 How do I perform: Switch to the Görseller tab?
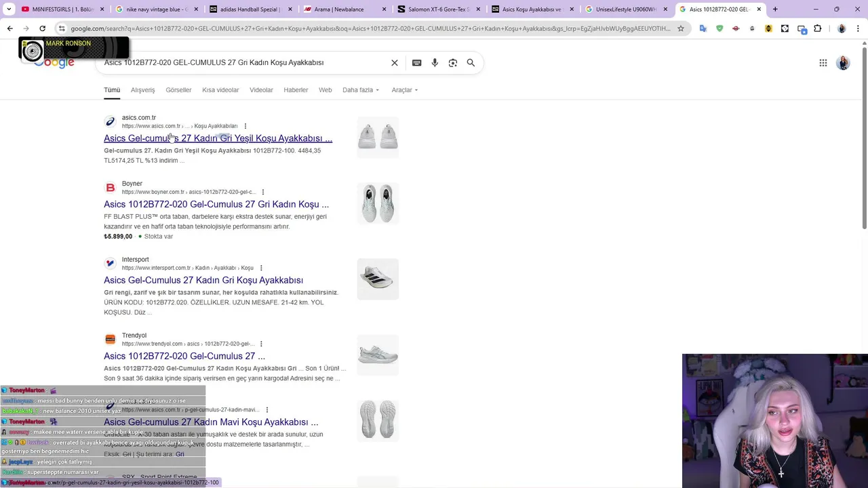[178, 90]
